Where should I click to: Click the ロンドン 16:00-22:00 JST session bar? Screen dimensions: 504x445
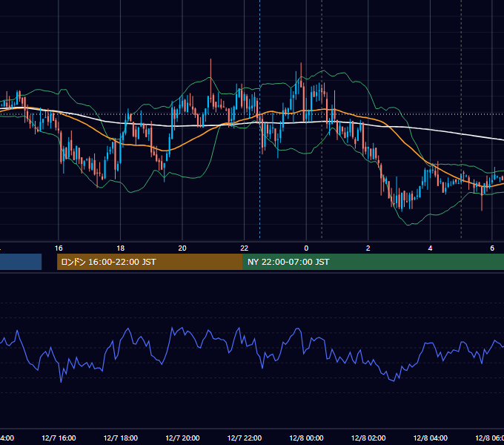pos(150,262)
